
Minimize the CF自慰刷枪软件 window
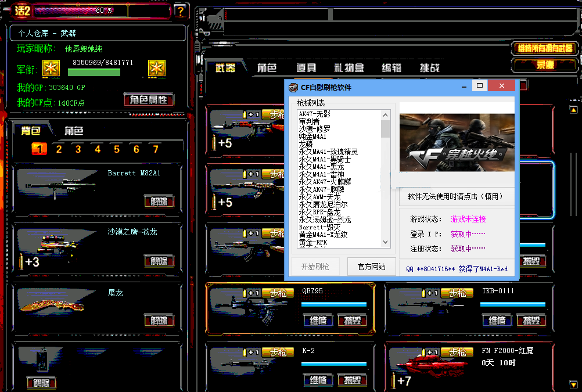[x=464, y=87]
